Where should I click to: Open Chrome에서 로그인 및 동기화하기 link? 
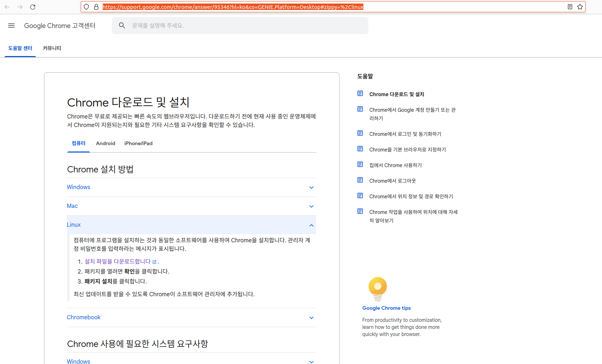tap(405, 134)
